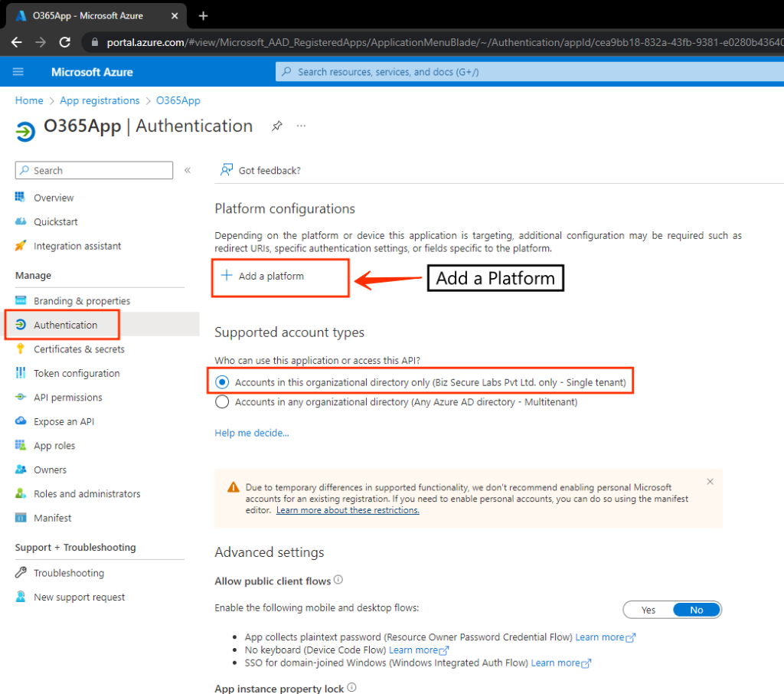Click the App registrations breadcrumb

pyautogui.click(x=100, y=100)
